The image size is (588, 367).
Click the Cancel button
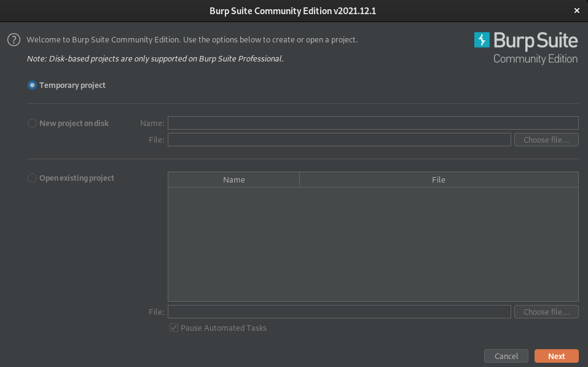coord(506,356)
